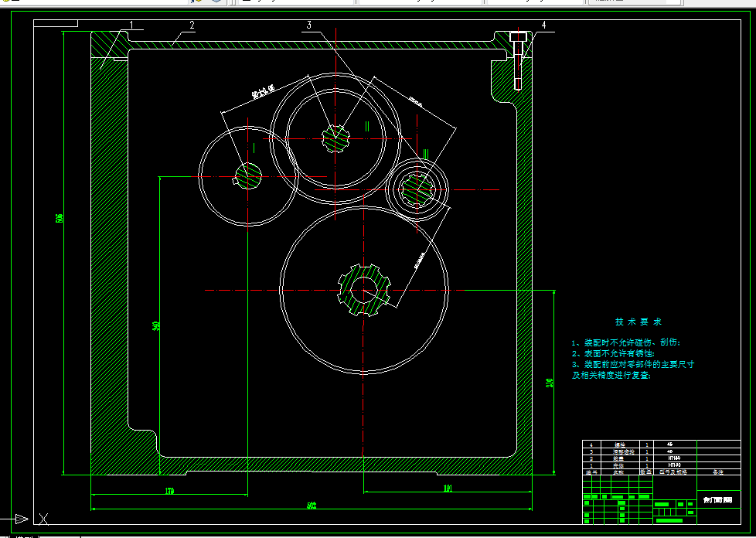Click the 编号 header cell in parts table

[x=591, y=472]
